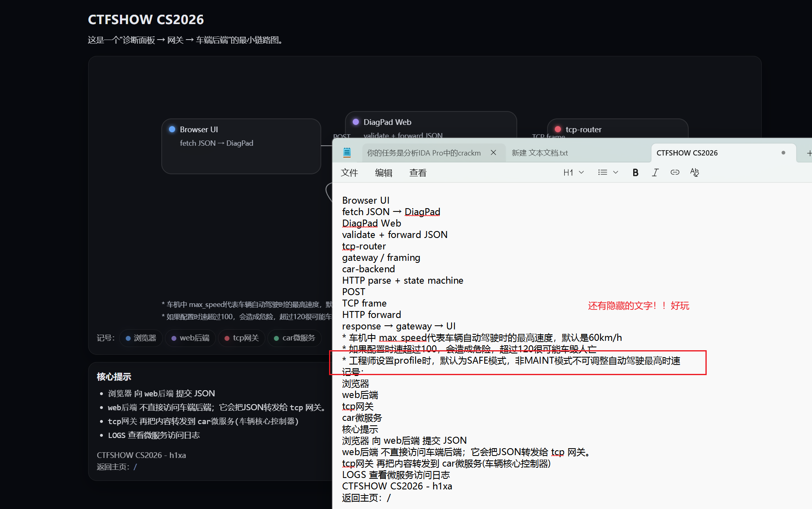
Task: Close the IDA Pro crackme tab
Action: click(494, 153)
